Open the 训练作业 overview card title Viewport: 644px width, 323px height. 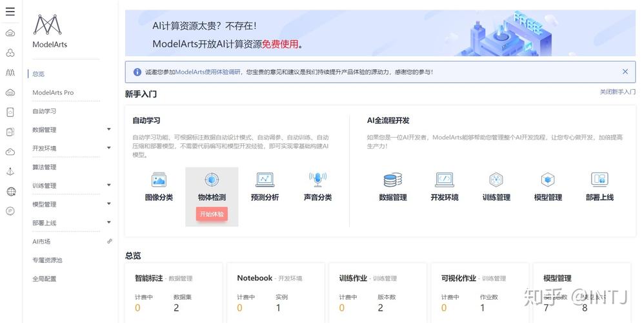tap(353, 278)
